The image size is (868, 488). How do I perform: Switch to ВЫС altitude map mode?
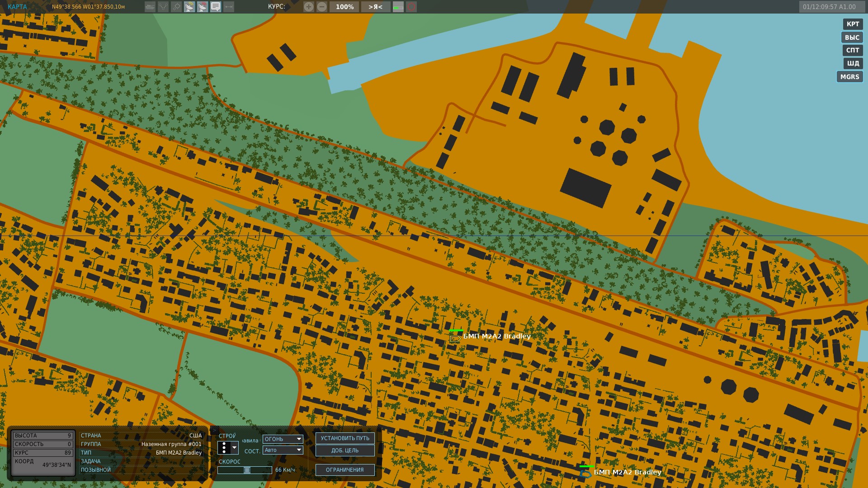click(x=852, y=38)
